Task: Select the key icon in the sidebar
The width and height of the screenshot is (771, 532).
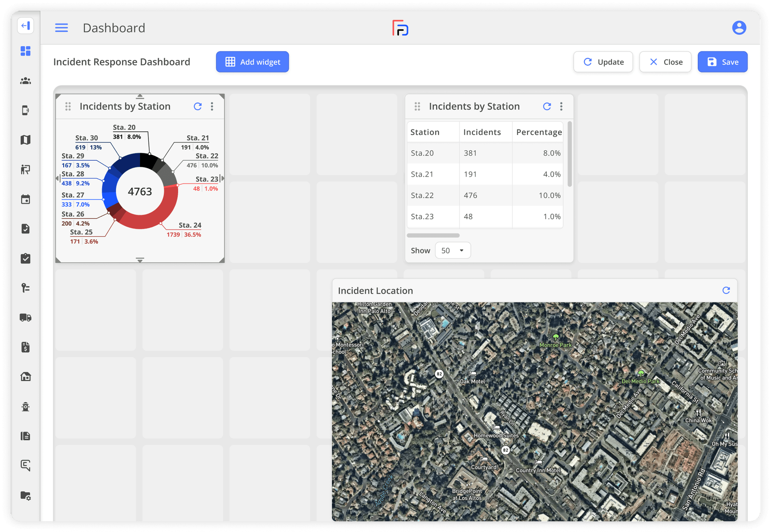Action: point(25,288)
